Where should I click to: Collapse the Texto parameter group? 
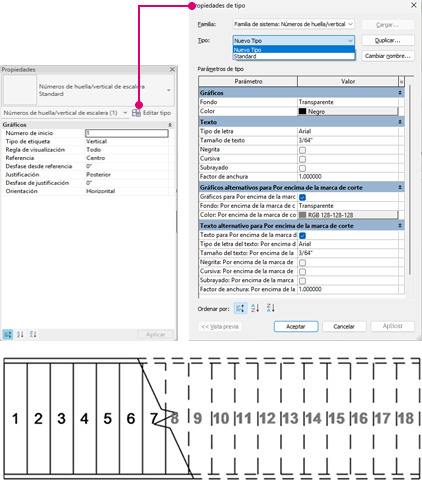point(400,122)
